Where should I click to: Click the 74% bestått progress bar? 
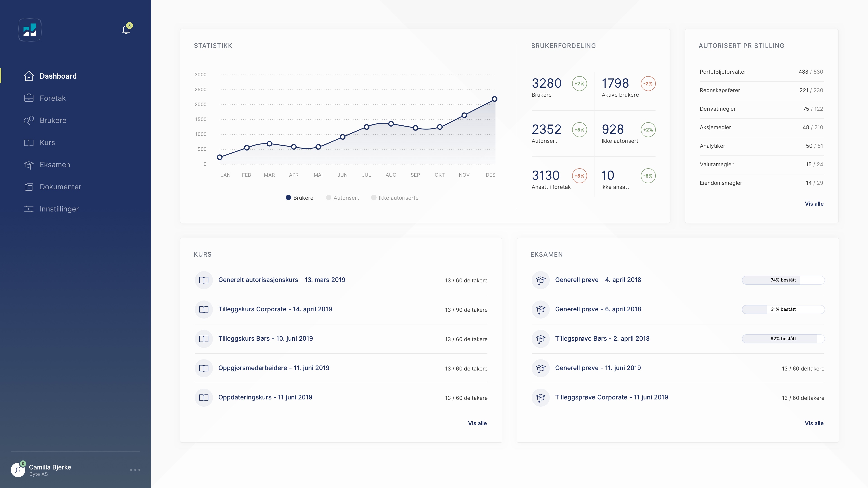point(783,280)
